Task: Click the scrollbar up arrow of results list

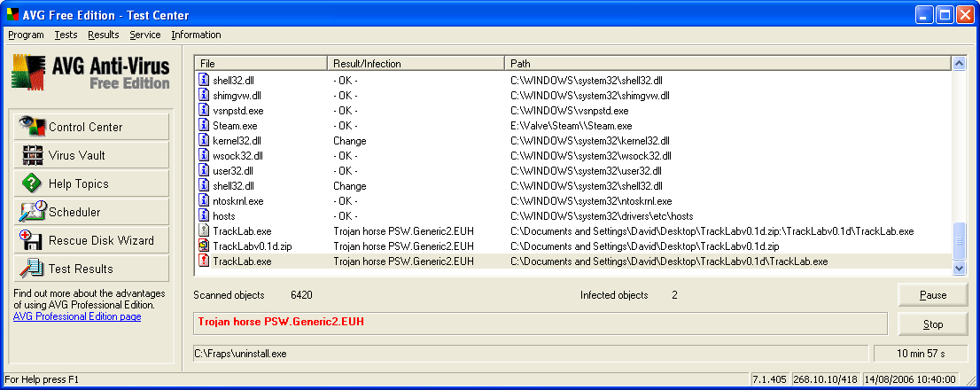Action: (959, 63)
